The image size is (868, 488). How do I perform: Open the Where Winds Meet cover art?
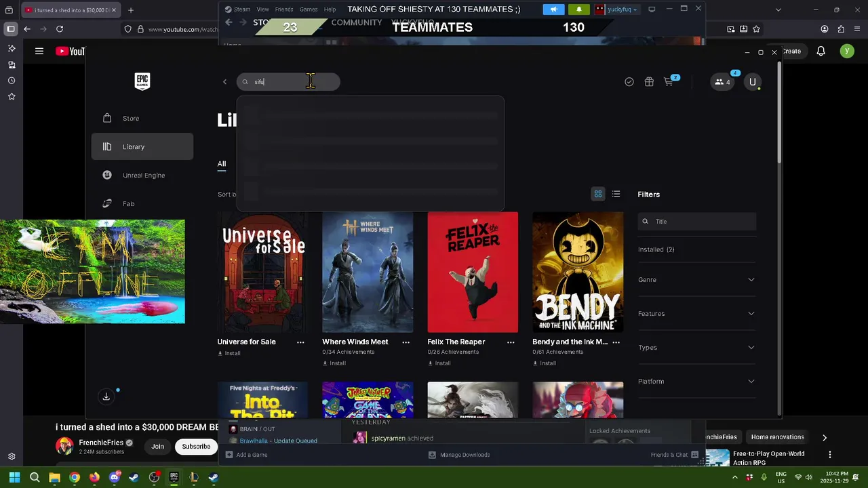[368, 272]
